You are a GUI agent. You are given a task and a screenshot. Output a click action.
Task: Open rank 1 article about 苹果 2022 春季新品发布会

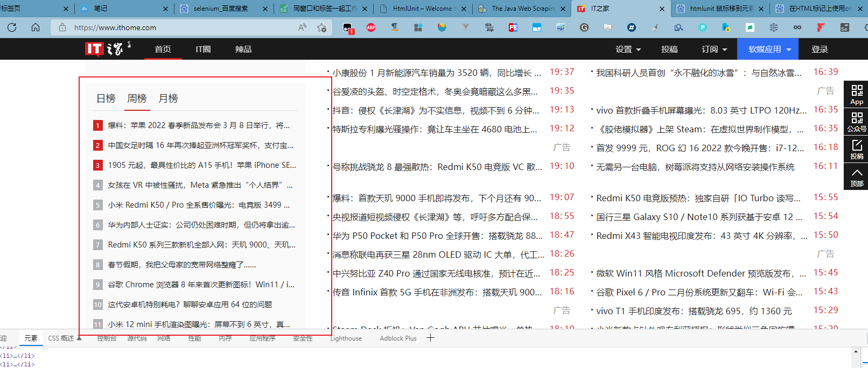click(199, 125)
